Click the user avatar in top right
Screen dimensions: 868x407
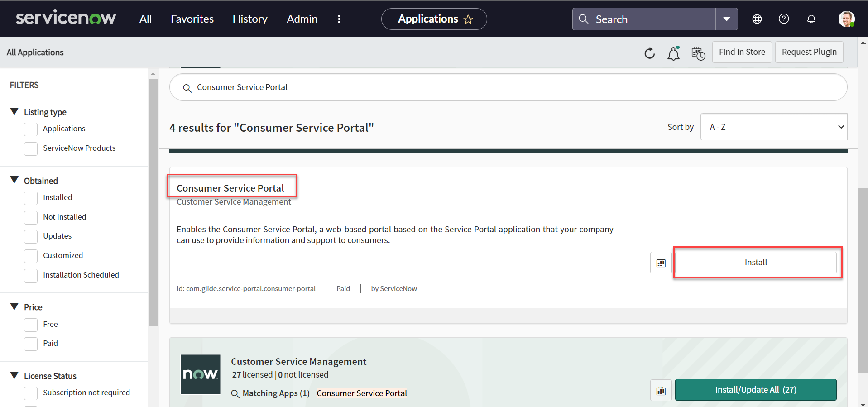click(845, 19)
